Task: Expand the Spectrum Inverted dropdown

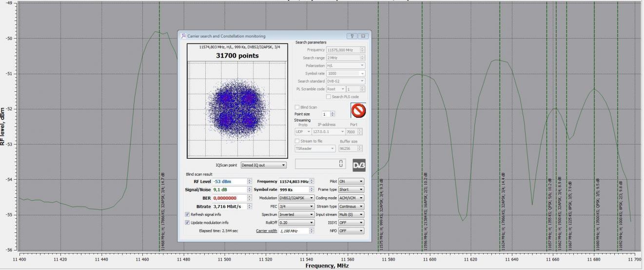Action: click(295, 214)
